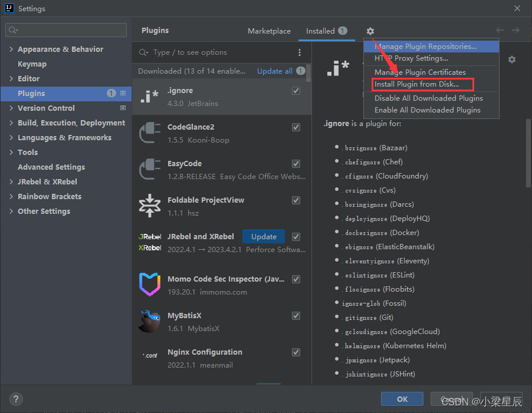Viewport: 532px width, 413px height.
Task: Select Enable All Downloaded Plugins
Action: (x=431, y=110)
